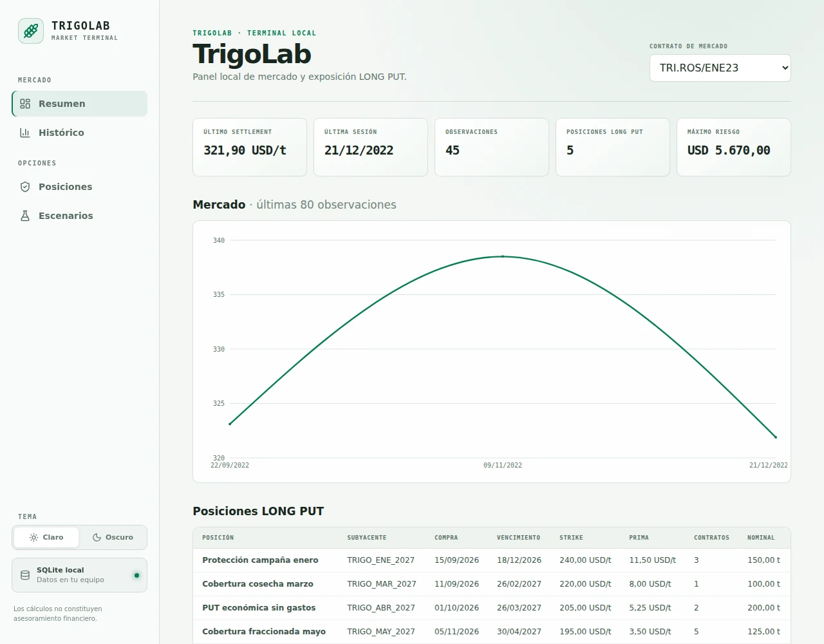824x644 pixels.
Task: Click the chart peak point at 09/11/2022
Action: (x=503, y=256)
